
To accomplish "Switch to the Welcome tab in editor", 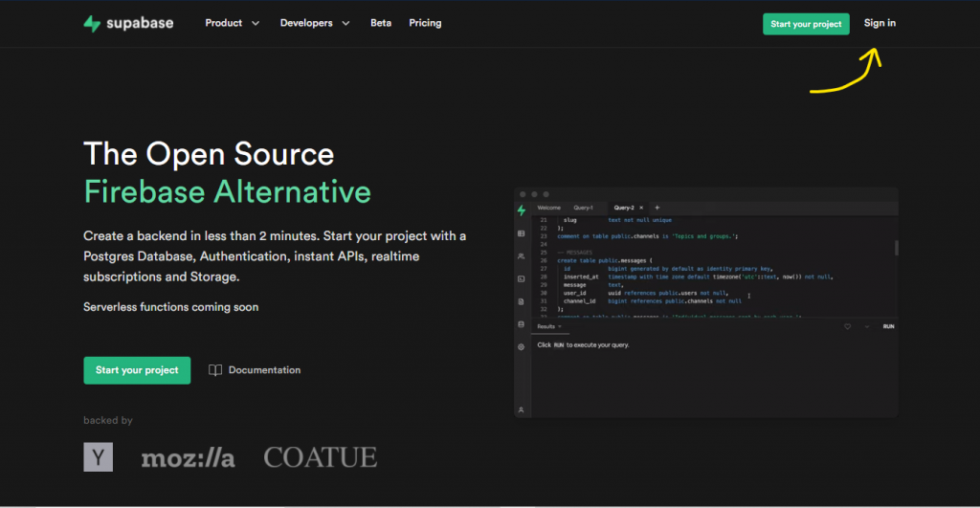I will pyautogui.click(x=548, y=208).
